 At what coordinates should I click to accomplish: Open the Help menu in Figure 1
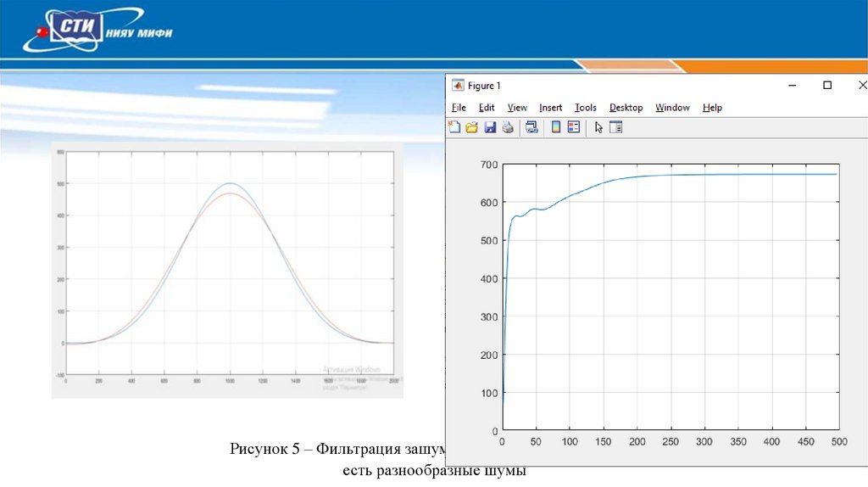click(x=712, y=108)
